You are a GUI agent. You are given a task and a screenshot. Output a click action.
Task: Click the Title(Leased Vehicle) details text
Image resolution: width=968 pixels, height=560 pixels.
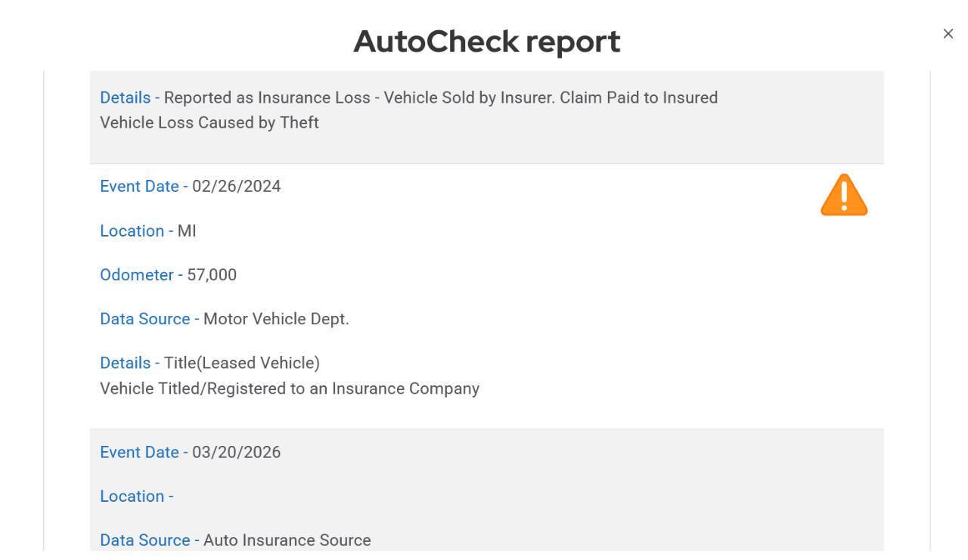[242, 363]
